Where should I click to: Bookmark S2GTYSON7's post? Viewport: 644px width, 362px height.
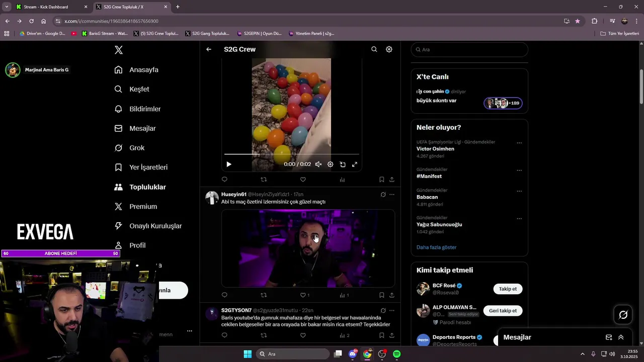click(x=381, y=335)
